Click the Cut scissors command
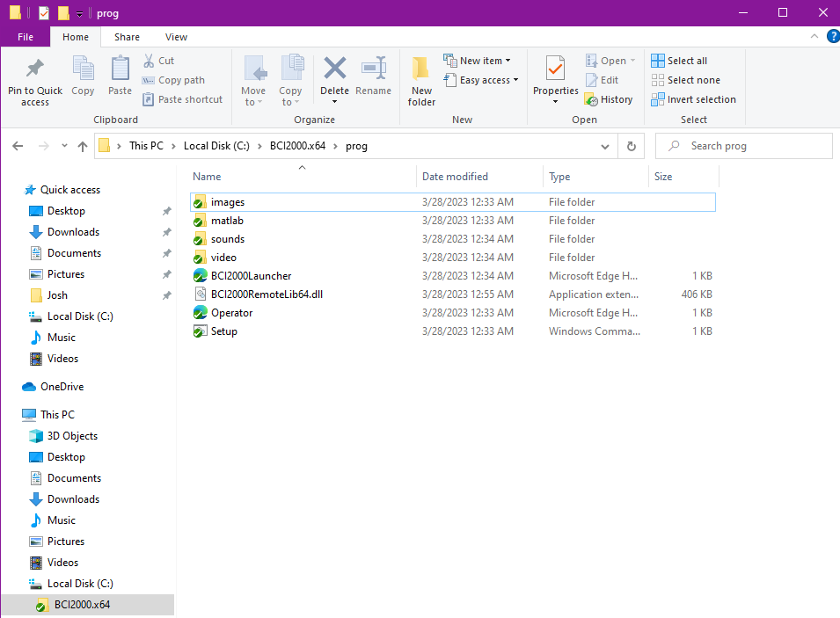This screenshot has height=618, width=840. coord(159,61)
